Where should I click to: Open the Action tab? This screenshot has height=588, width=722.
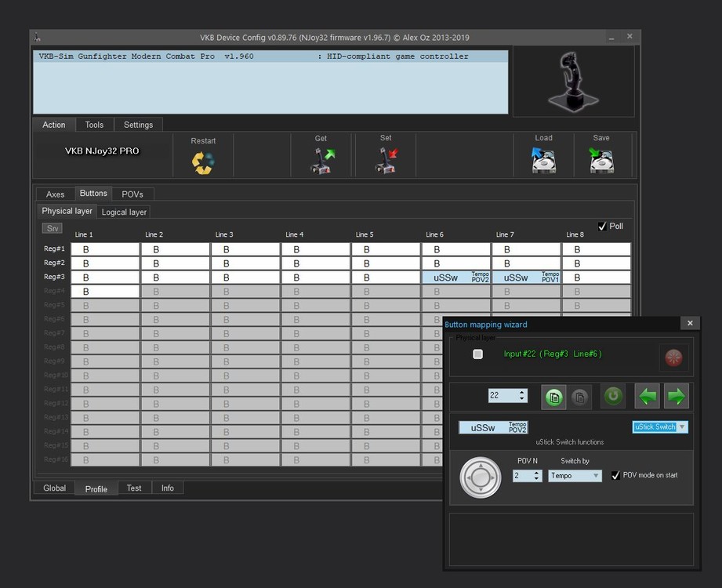[53, 125]
